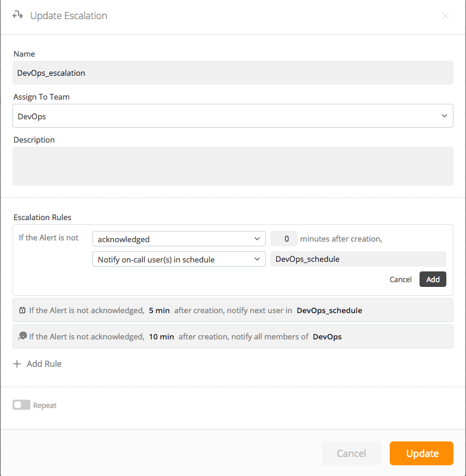Click the clock icon on the 5 min rule
The image size is (466, 476).
(x=22, y=311)
